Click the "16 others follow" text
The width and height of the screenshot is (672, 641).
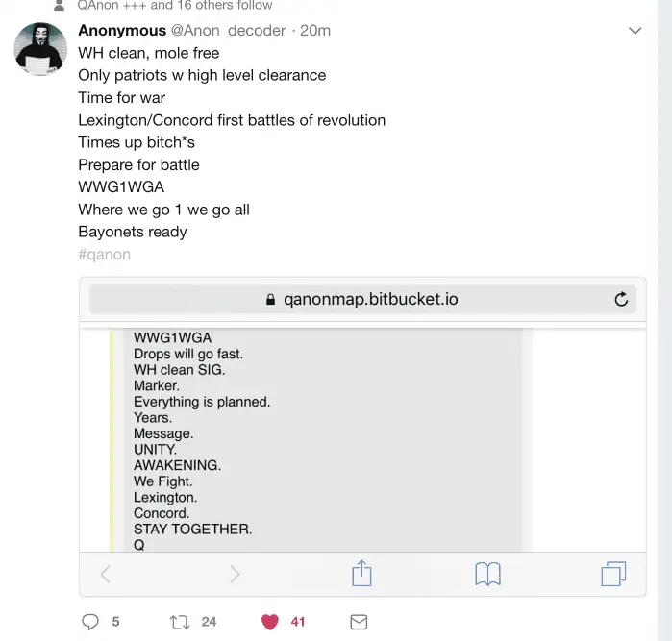click(x=220, y=5)
